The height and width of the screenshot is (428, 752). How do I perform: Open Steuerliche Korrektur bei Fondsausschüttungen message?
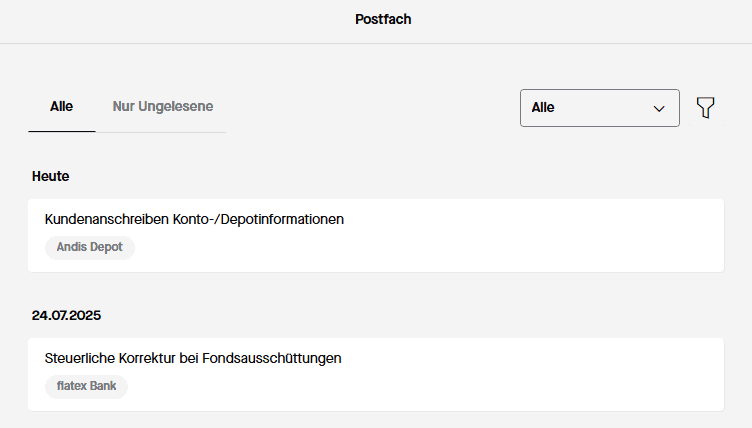(193, 358)
